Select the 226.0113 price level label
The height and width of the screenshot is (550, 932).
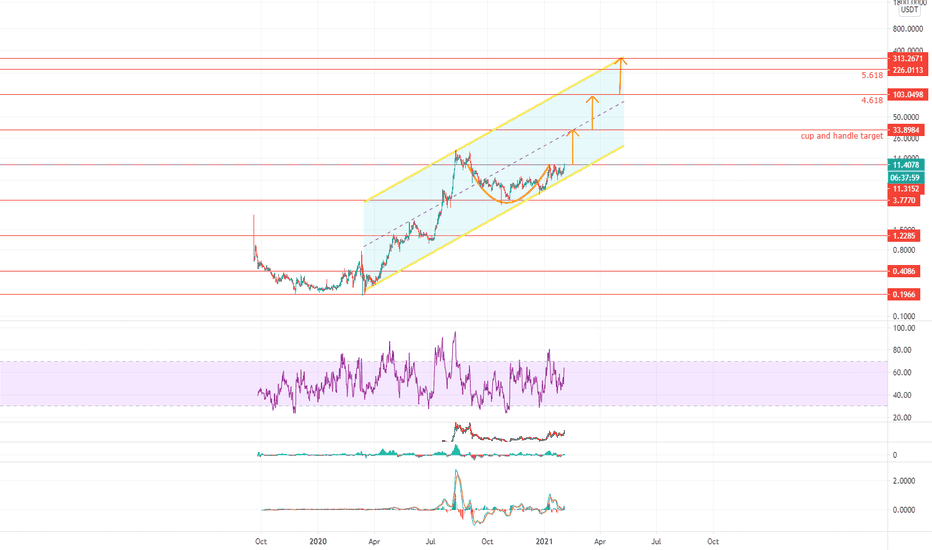click(907, 70)
